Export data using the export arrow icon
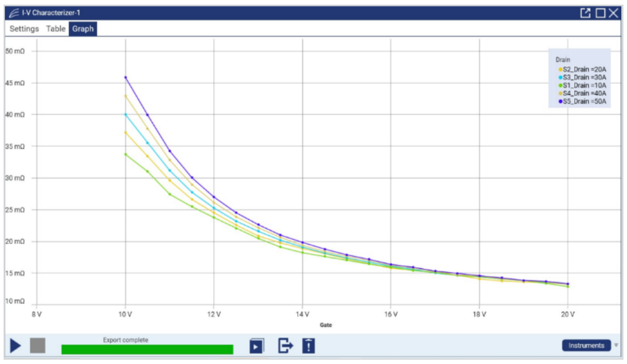Image resolution: width=627 pixels, height=364 pixels. 286,346
